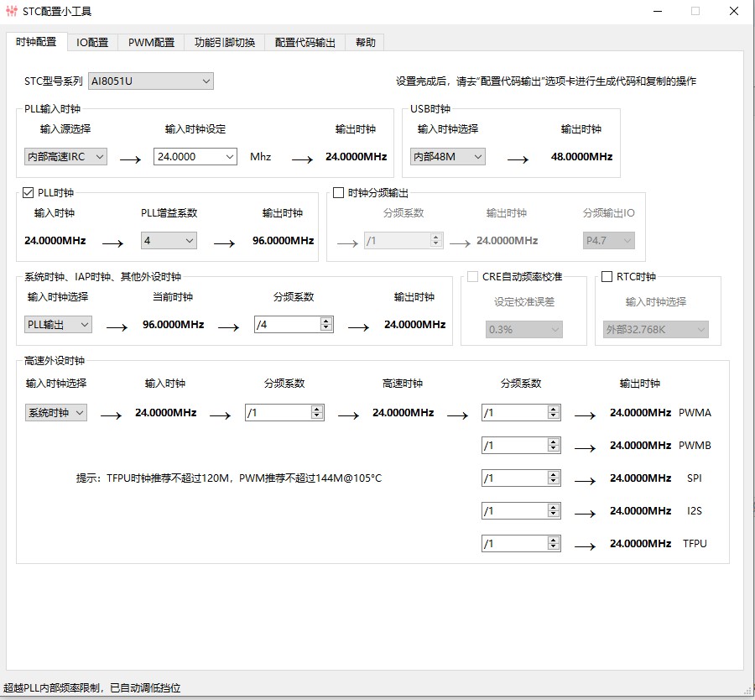Go to the 配置代码输出 tab

click(305, 43)
